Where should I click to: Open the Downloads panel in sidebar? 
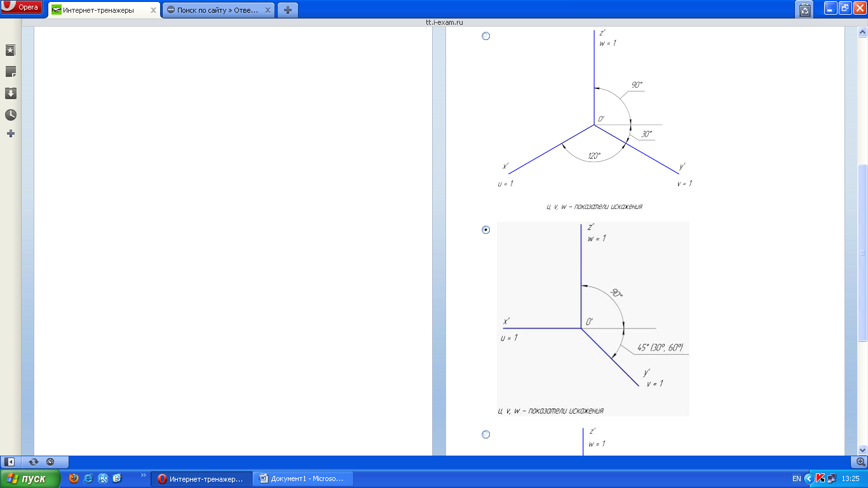tap(10, 93)
